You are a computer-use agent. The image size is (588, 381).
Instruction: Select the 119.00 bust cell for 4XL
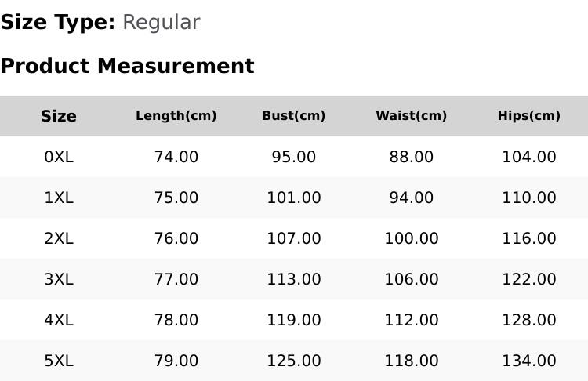(294, 321)
